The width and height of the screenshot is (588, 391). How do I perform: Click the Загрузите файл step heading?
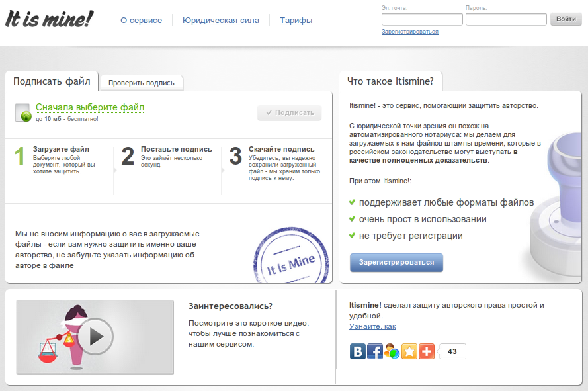coord(61,149)
